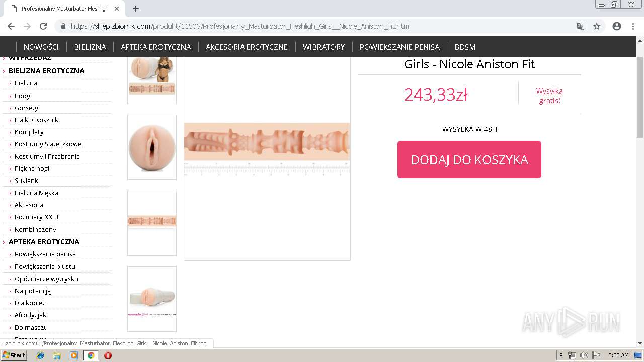
Task: Open the network tray icon
Action: tap(572, 355)
